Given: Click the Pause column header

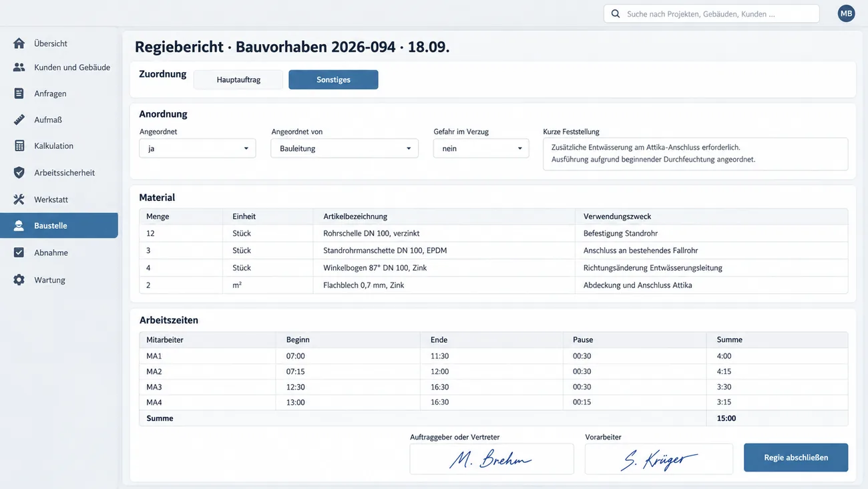Looking at the screenshot, I should (635, 339).
